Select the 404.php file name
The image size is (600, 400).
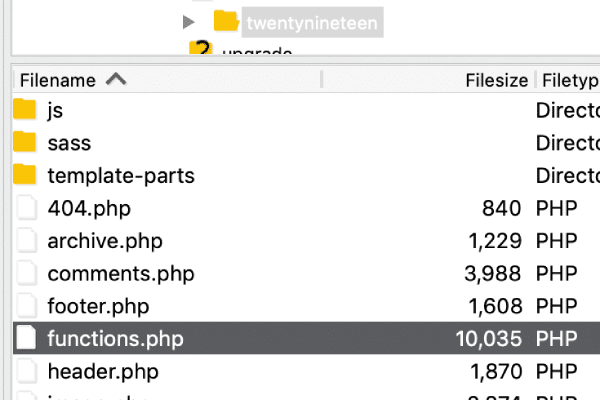[x=89, y=209]
